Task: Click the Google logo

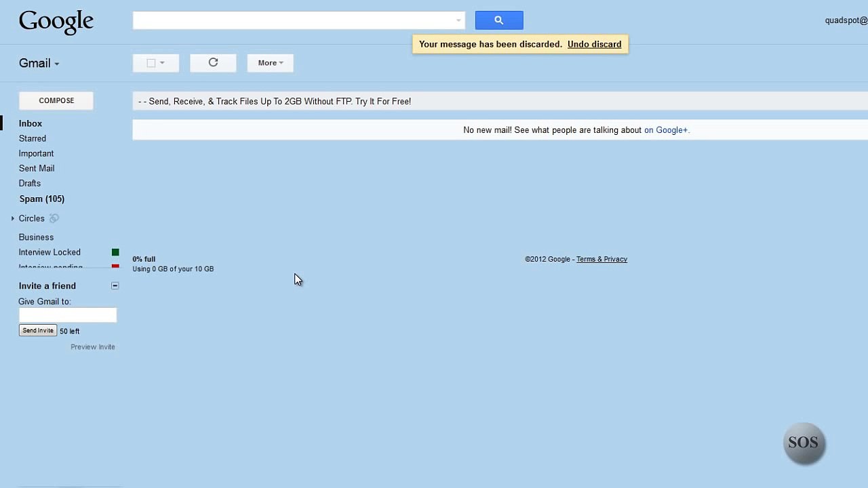Action: pos(56,22)
